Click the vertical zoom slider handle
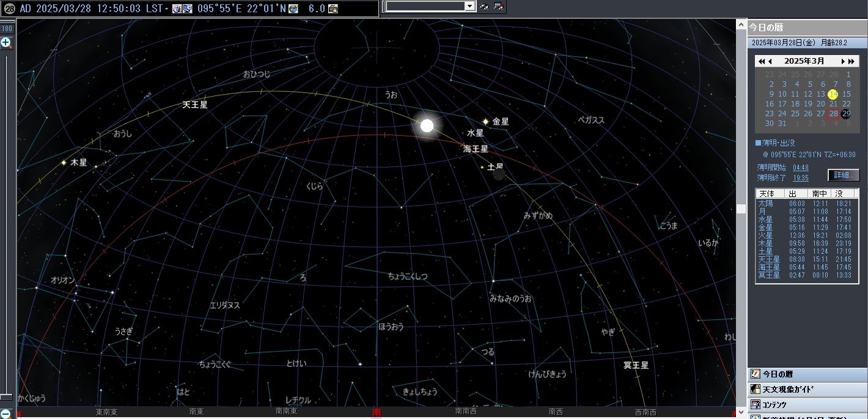The image size is (868, 419). [x=6, y=397]
